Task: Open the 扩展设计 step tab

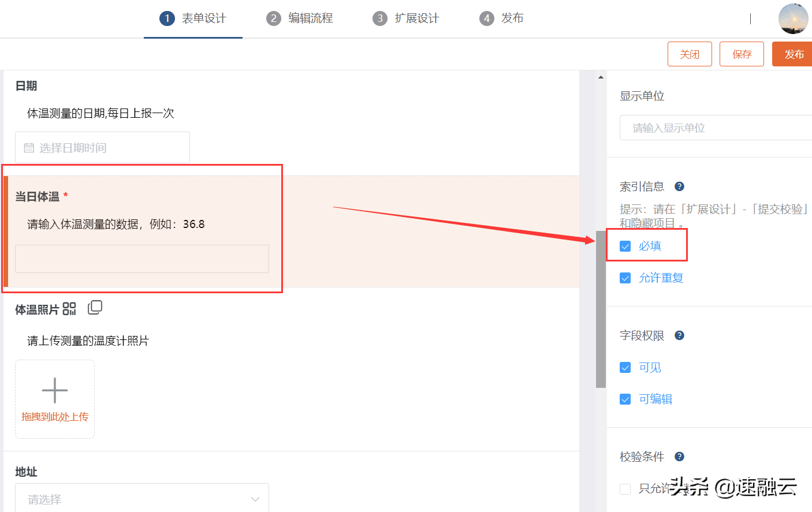Action: [406, 18]
